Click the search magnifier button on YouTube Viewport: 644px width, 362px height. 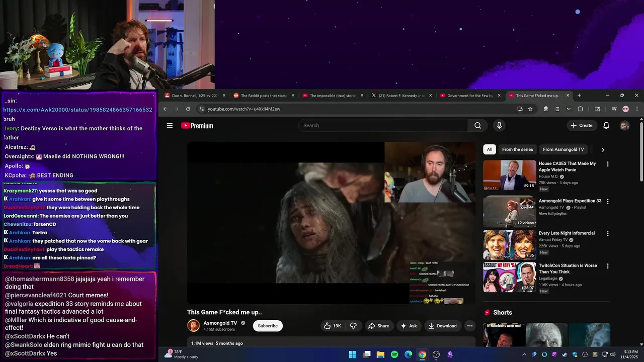[477, 126]
